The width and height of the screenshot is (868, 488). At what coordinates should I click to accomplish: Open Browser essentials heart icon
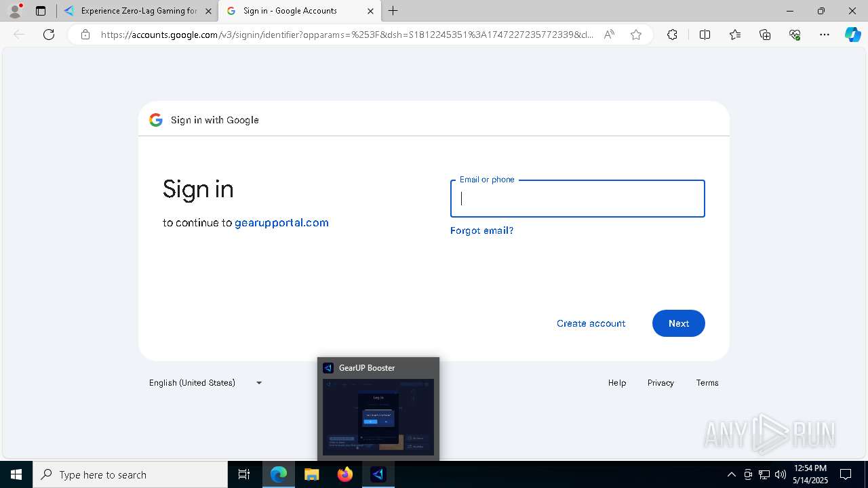click(x=795, y=35)
